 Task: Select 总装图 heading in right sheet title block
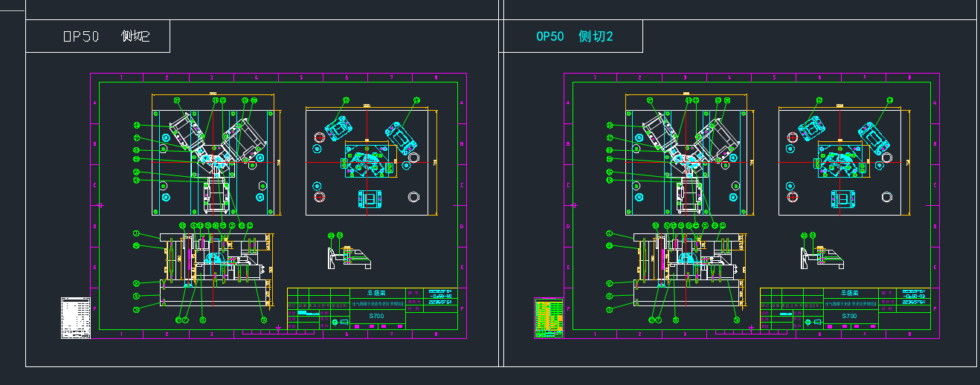[x=849, y=294]
